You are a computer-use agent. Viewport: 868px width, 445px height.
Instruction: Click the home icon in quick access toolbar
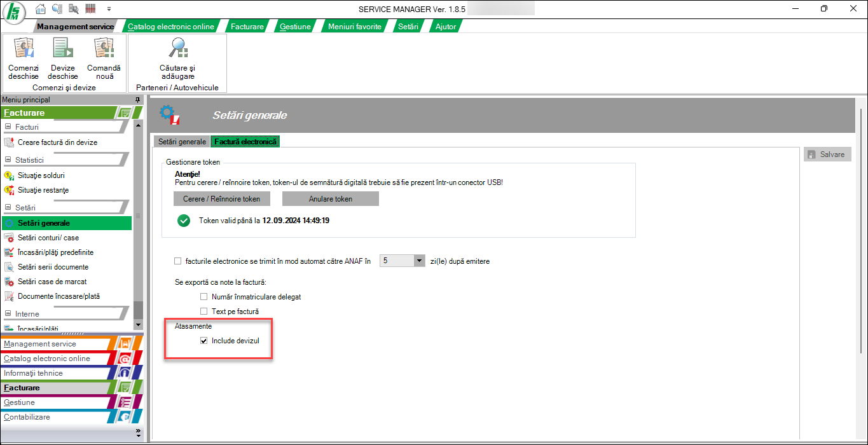(41, 9)
